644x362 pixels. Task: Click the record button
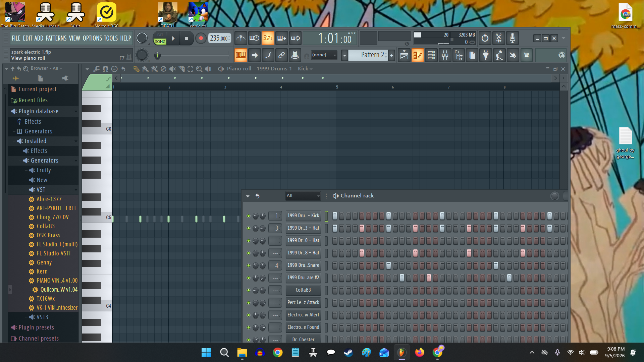201,38
